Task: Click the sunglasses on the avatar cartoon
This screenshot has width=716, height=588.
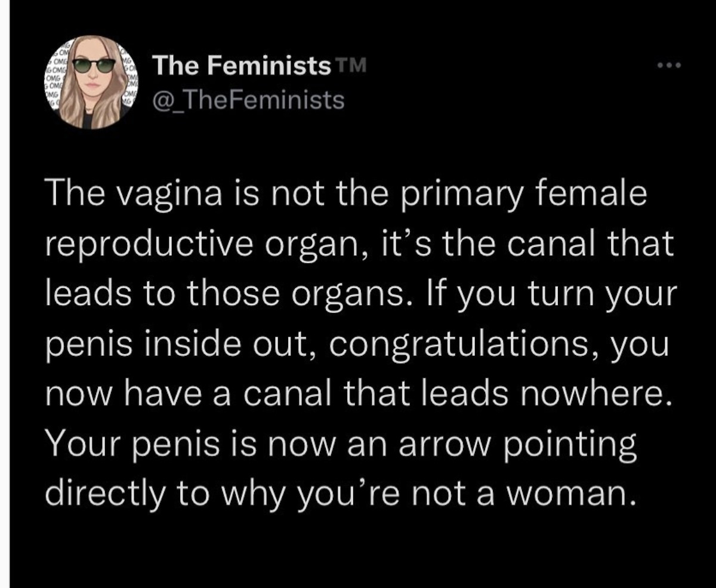Action: [94, 64]
